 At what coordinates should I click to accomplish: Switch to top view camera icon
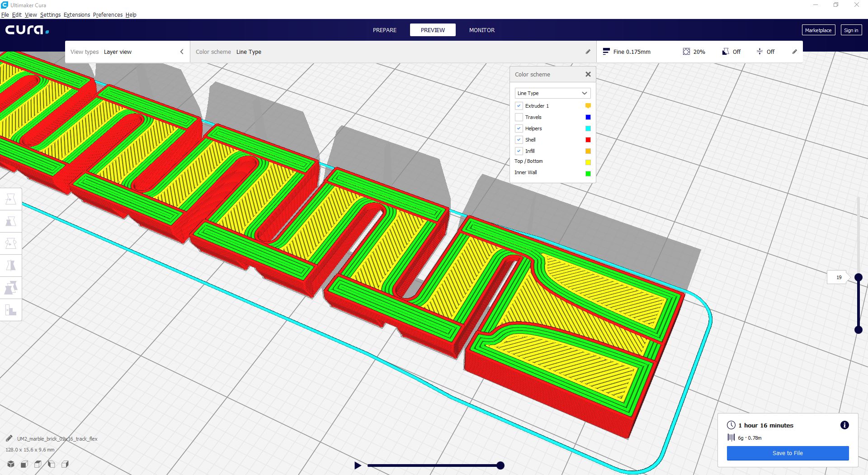[x=38, y=464]
